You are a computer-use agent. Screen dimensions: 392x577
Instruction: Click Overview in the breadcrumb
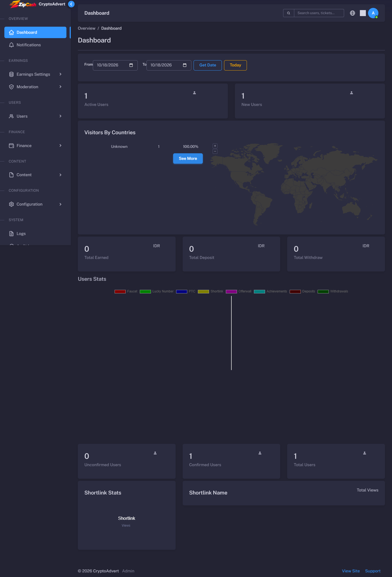click(x=87, y=28)
